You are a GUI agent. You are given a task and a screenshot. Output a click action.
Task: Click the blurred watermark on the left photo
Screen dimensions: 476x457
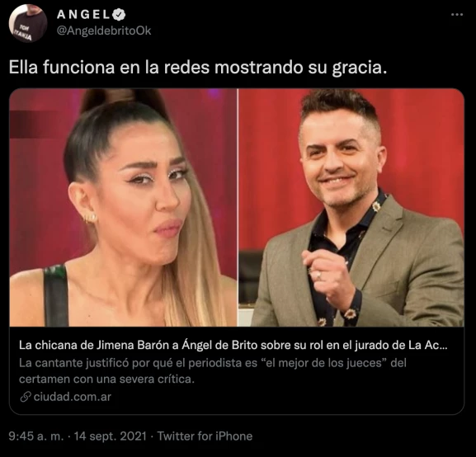[x=33, y=125]
